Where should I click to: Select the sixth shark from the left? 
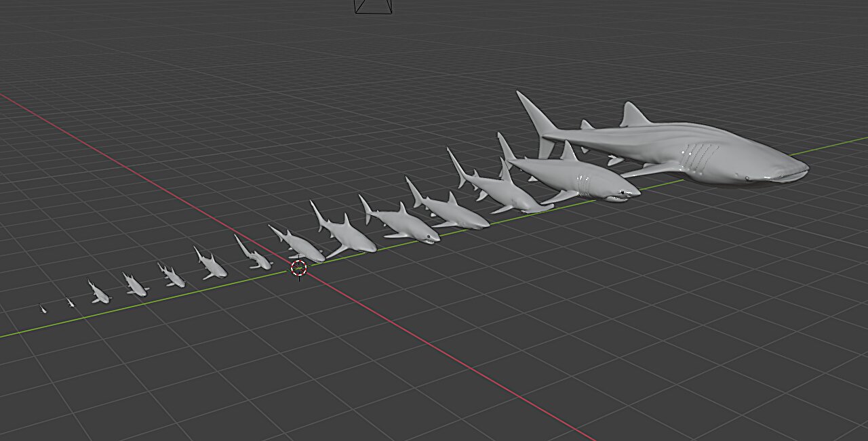pos(212,266)
